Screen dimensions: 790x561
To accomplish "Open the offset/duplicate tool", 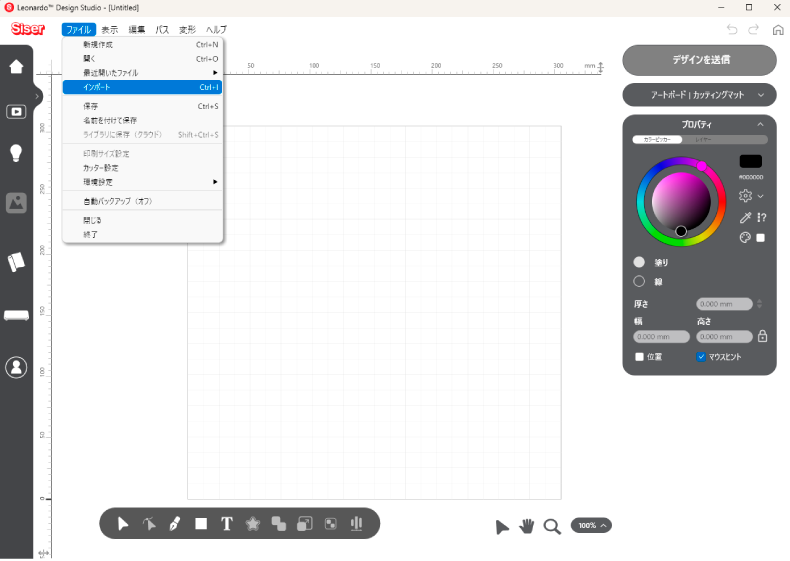I will tap(305, 524).
